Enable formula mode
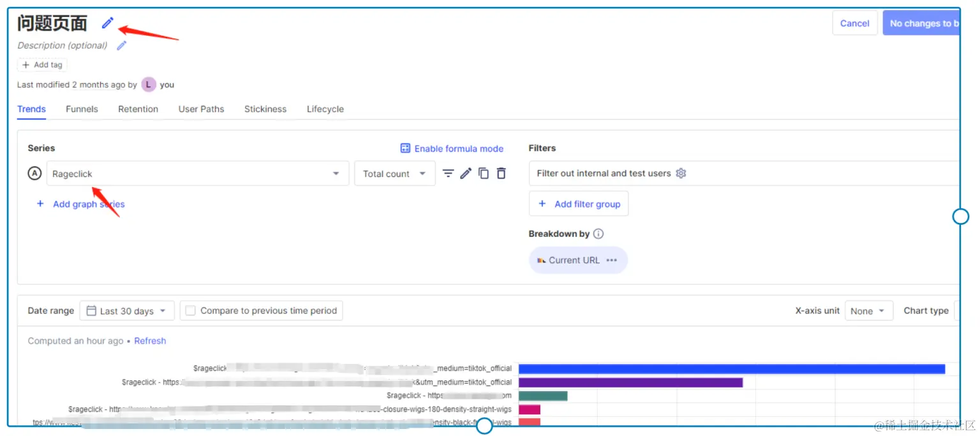Image resolution: width=980 pixels, height=436 pixels. (452, 148)
